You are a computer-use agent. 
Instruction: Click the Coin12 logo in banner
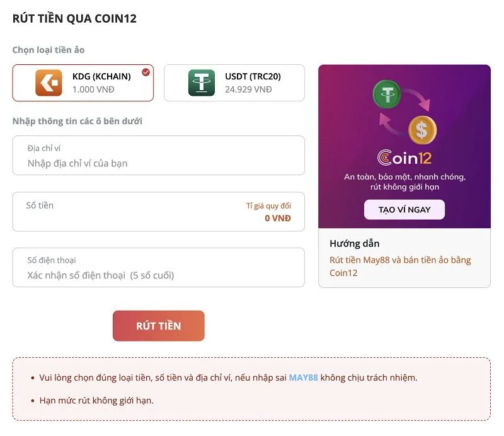[404, 157]
